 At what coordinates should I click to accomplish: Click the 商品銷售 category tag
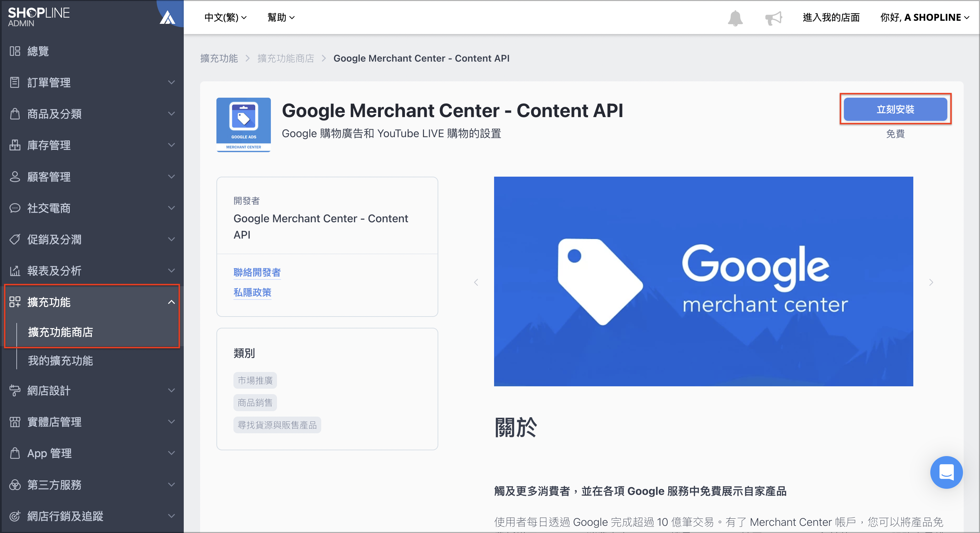[255, 403]
